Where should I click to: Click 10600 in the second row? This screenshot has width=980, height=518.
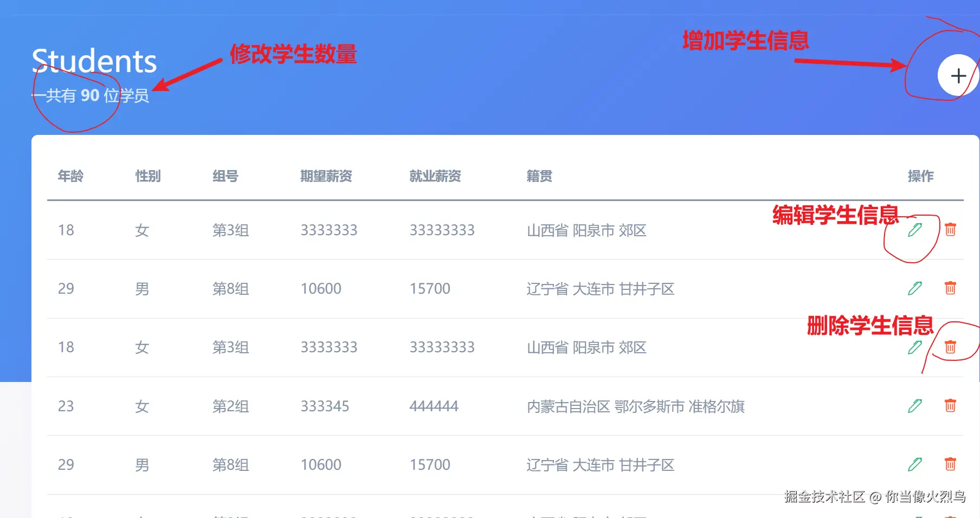[321, 288]
